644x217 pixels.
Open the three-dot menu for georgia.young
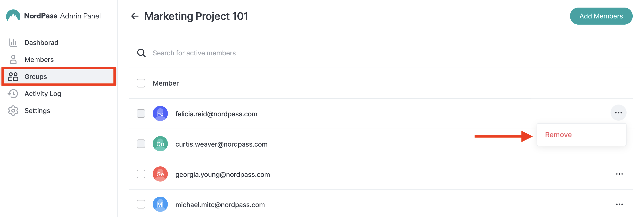coord(619,174)
